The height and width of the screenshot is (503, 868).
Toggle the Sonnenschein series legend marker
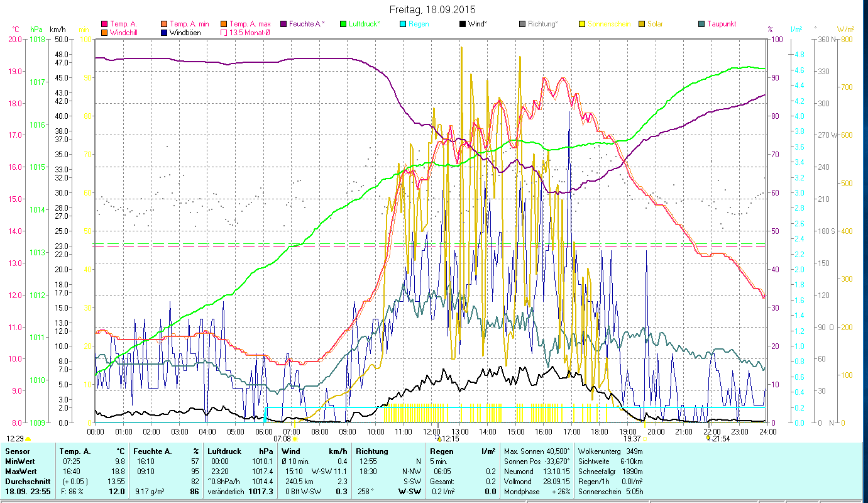coord(582,25)
